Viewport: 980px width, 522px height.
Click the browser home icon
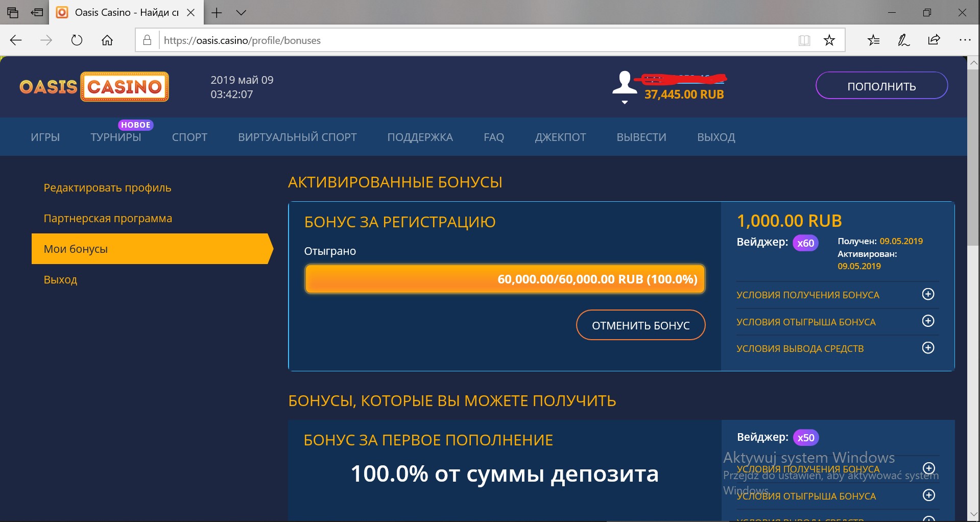107,40
